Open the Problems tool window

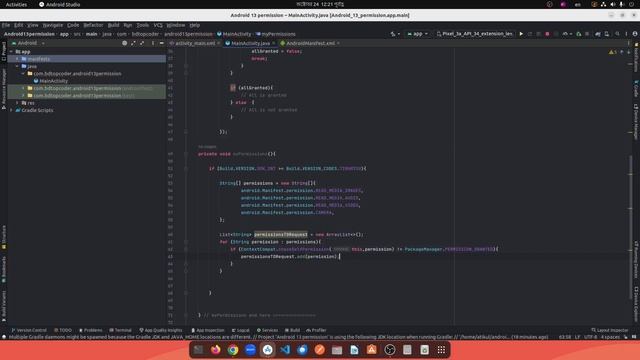click(x=91, y=330)
